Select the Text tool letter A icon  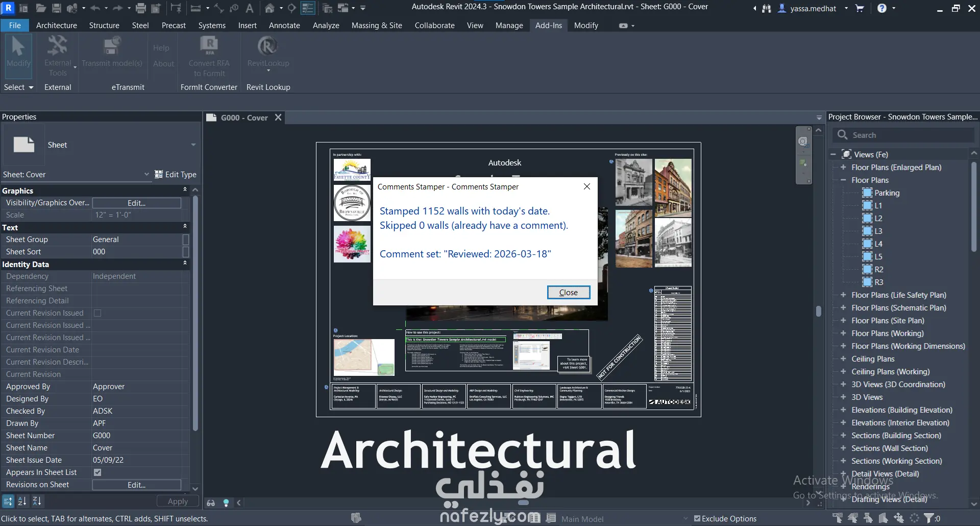tap(250, 8)
